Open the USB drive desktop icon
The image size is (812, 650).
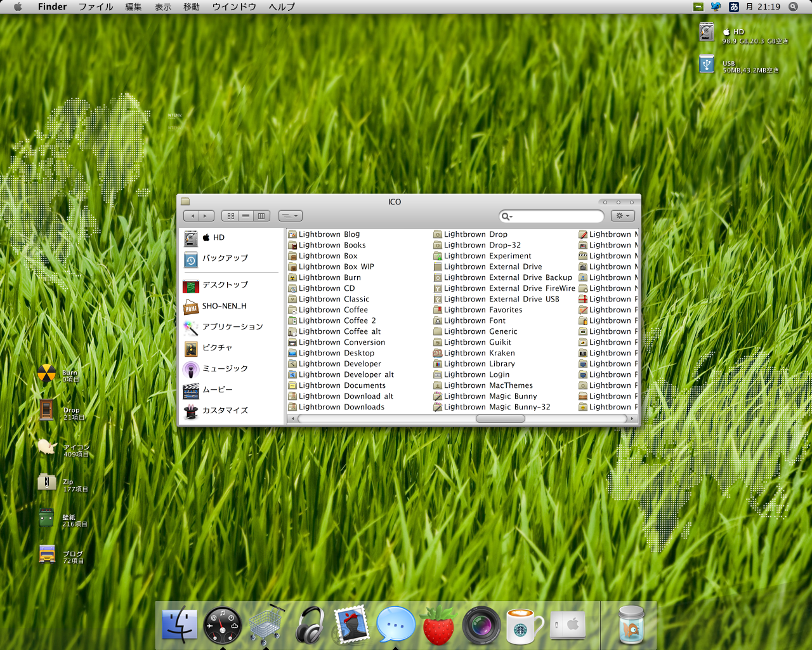[x=707, y=64]
